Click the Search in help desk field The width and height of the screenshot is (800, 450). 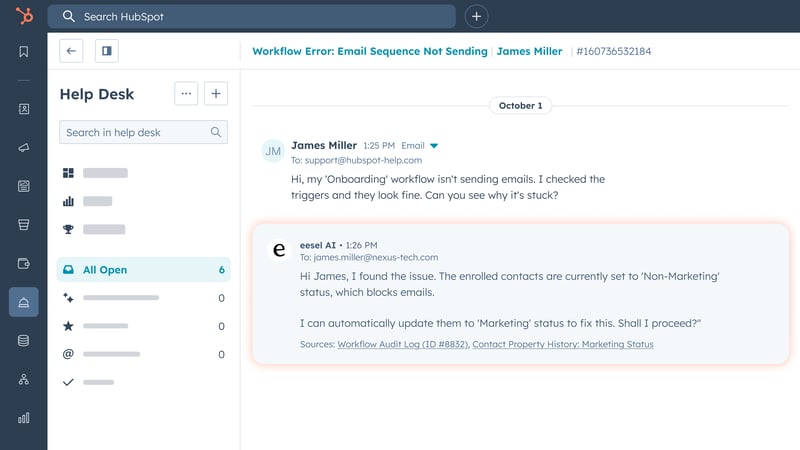(143, 132)
